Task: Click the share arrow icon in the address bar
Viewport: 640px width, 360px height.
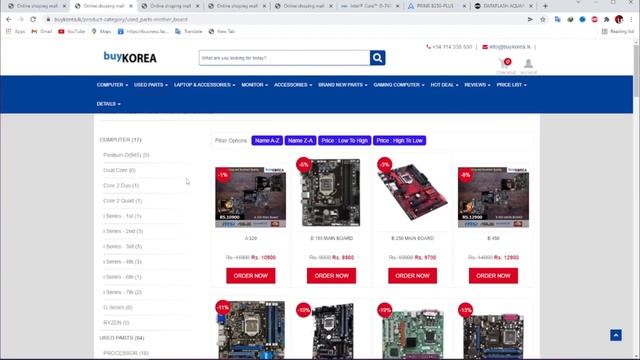Action: point(530,19)
